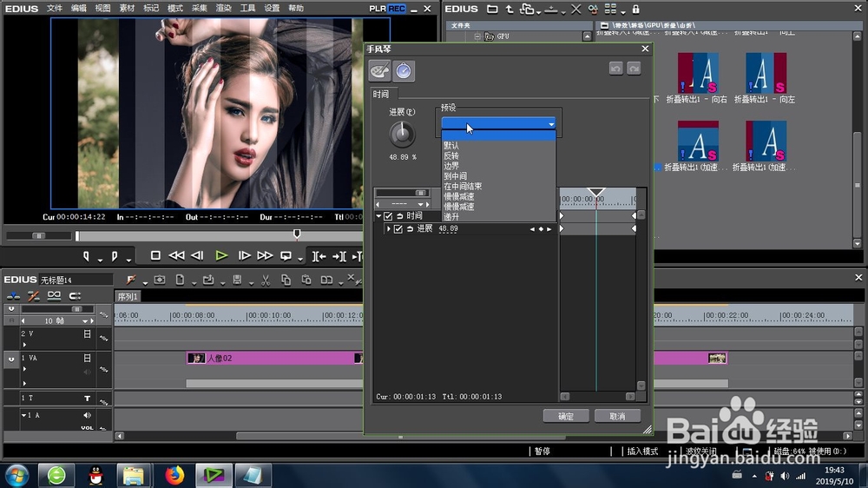This screenshot has height=488, width=868.
Task: Step back one frame in player
Action: pos(197,255)
